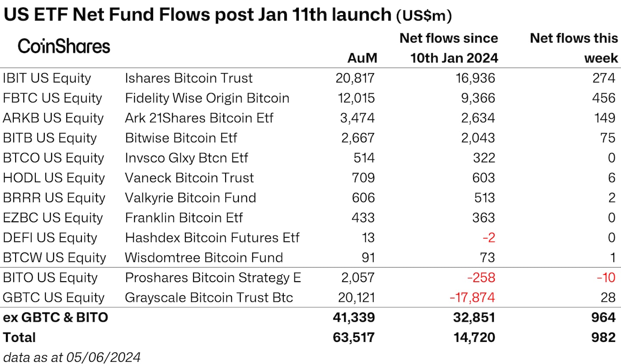Click the Net flows since 10th Jan header

coord(448,48)
